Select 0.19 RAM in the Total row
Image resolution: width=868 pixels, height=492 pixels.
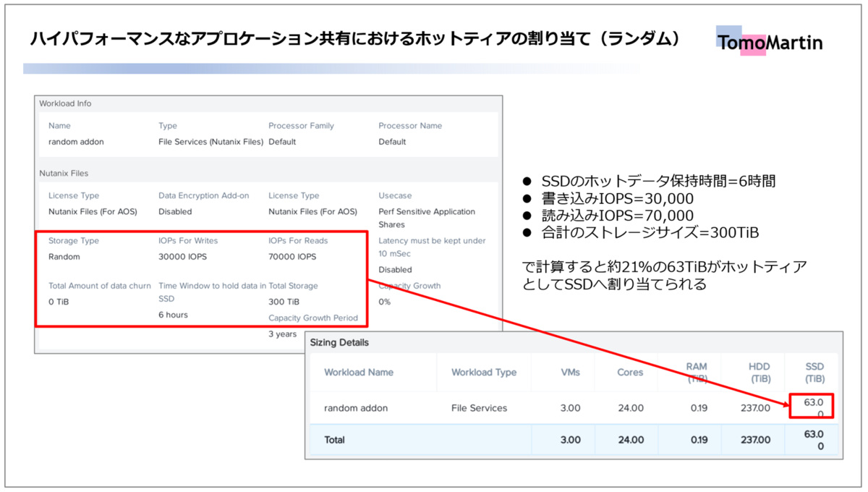(699, 440)
